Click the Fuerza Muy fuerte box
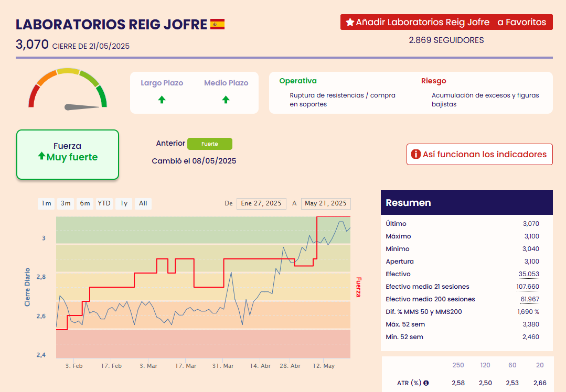Image resolution: width=566 pixels, height=392 pixels. tap(68, 155)
